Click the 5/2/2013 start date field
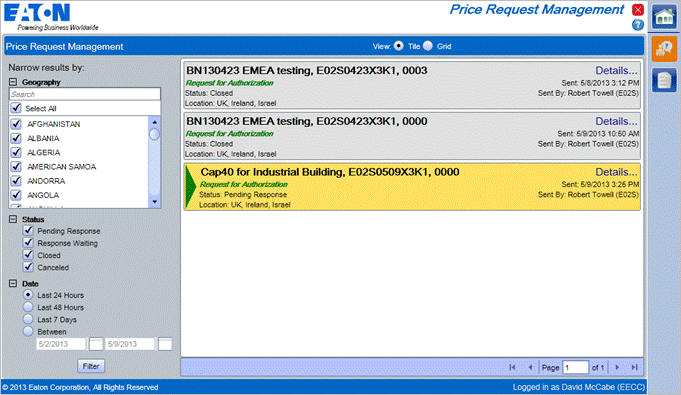681x395 pixels. [61, 344]
